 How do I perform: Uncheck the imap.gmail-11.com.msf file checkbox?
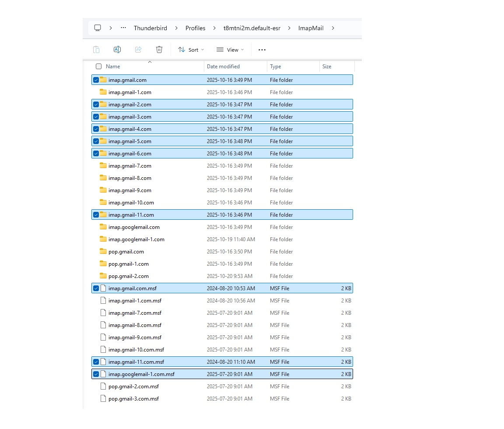point(96,362)
